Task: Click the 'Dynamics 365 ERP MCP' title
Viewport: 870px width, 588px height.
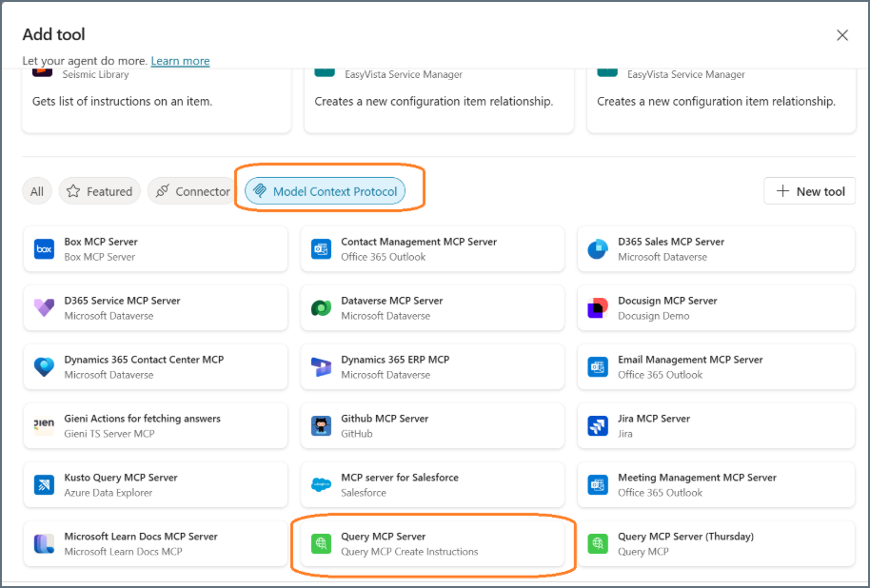Action: coord(395,360)
